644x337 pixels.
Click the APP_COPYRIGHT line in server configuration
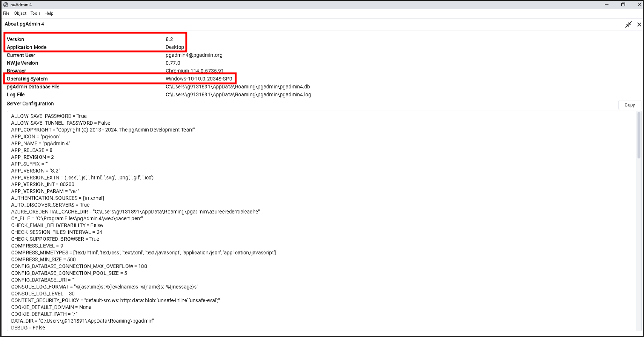(103, 130)
